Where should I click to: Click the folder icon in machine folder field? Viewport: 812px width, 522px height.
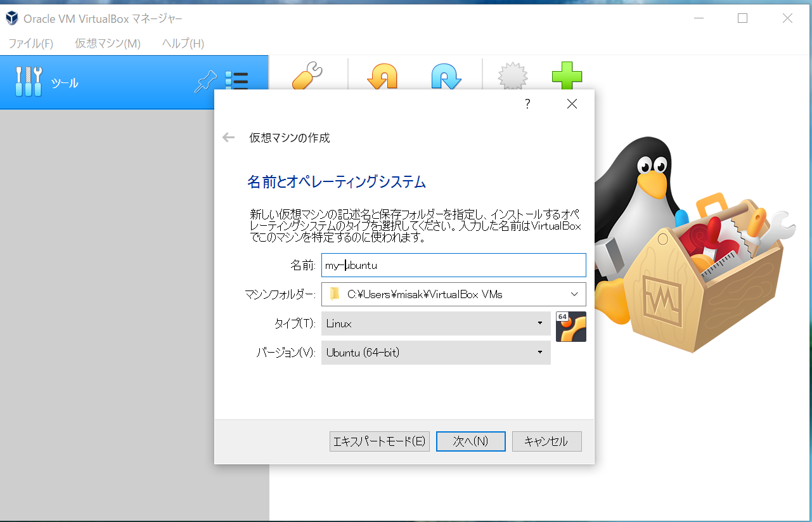(335, 294)
